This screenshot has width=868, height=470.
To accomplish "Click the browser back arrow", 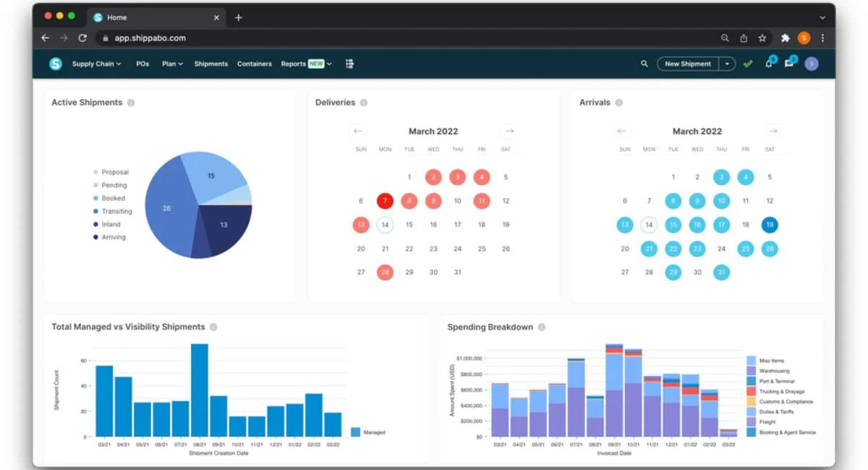I will (46, 38).
